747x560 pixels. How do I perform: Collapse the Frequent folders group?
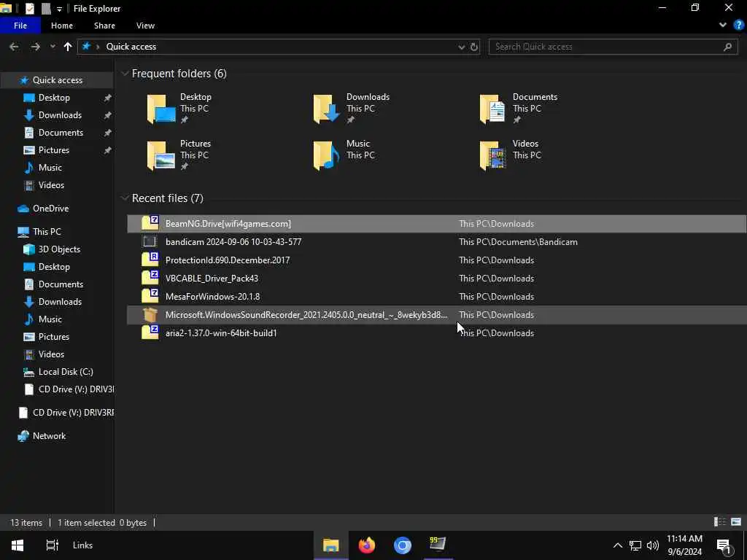click(x=125, y=74)
